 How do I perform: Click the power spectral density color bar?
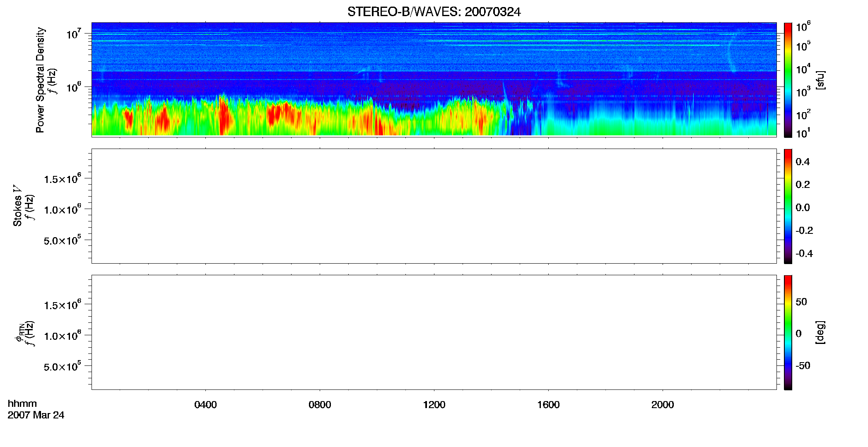(x=788, y=80)
